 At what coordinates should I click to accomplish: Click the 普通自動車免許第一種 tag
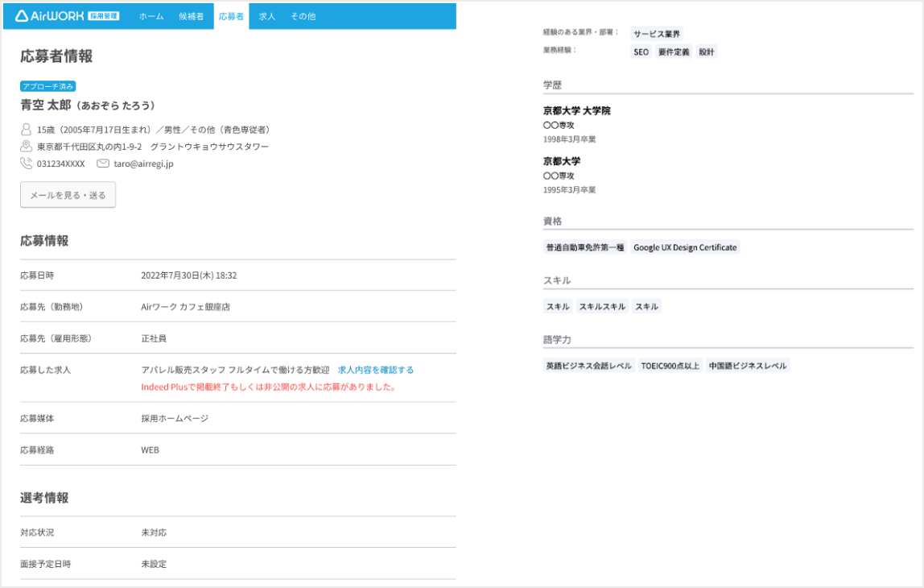(584, 247)
